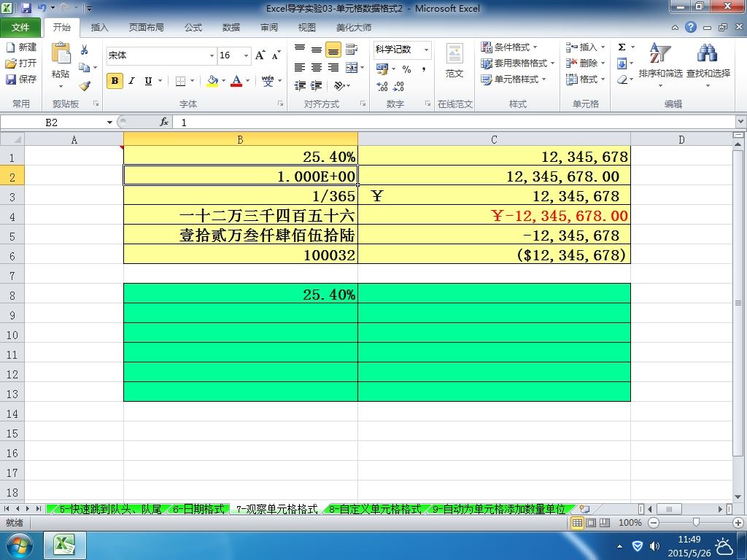The image size is (747, 560).
Task: Click the Percent Style button
Action: point(406,69)
